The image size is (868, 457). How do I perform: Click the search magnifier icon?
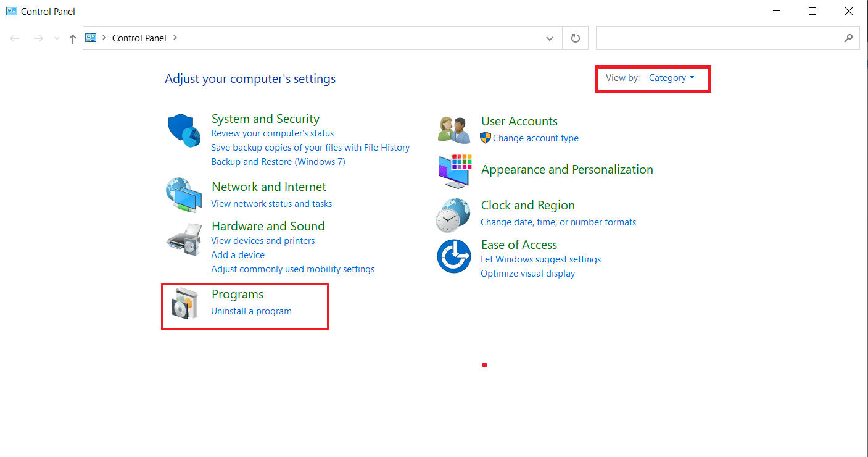(849, 38)
